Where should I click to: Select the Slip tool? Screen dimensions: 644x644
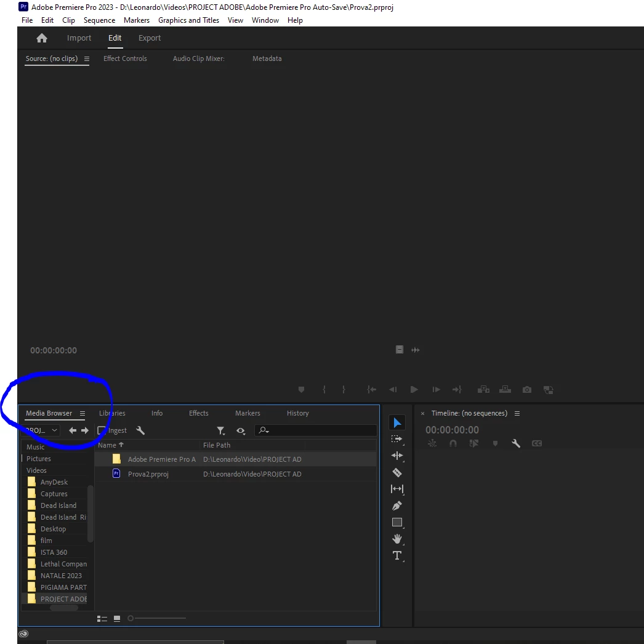pyautogui.click(x=396, y=489)
